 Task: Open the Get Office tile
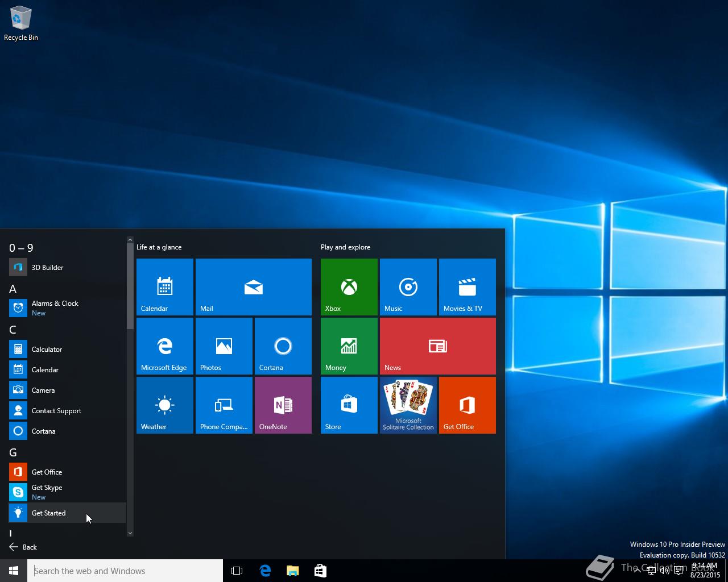[468, 405]
